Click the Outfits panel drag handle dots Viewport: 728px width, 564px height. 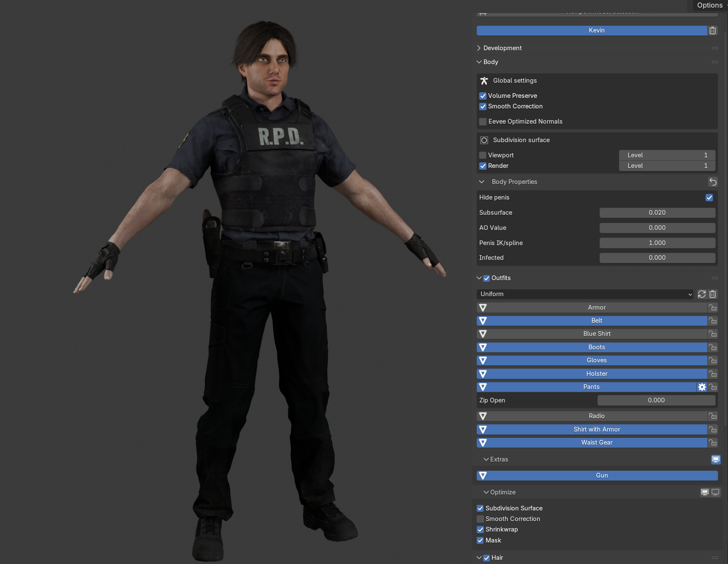[715, 278]
